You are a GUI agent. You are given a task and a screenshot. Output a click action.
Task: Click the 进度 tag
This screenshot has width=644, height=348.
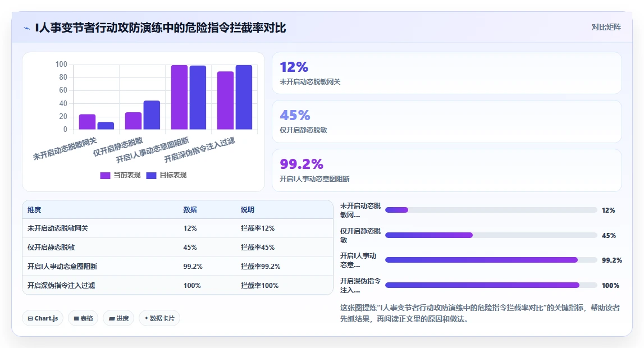[118, 318]
